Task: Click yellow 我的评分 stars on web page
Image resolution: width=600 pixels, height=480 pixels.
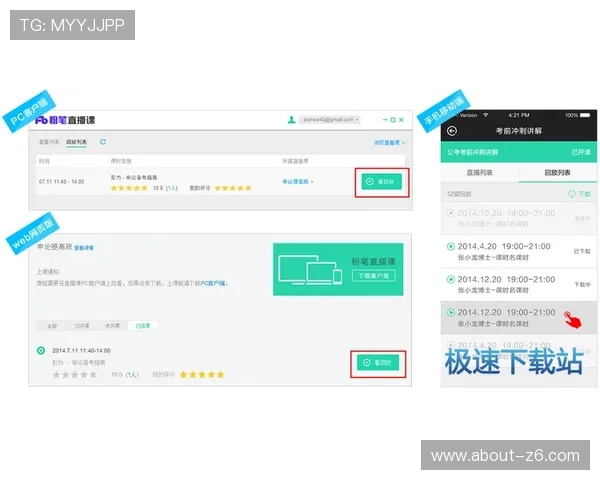Action: click(202, 375)
